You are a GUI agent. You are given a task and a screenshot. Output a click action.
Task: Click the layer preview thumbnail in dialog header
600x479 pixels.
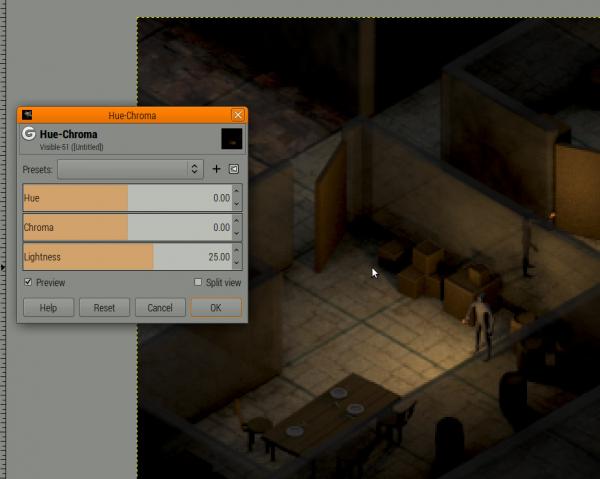tap(232, 138)
